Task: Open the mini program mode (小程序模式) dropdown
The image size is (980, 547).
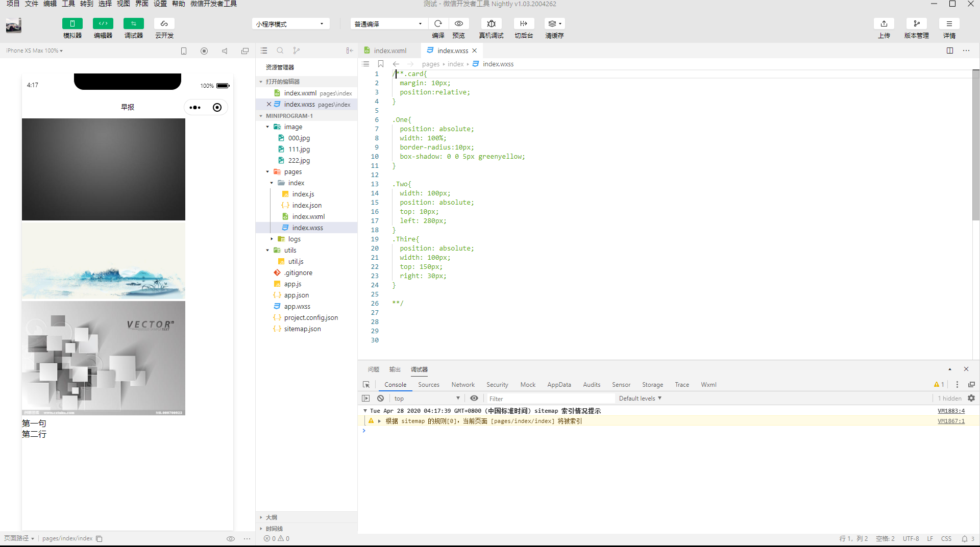Action: pos(290,24)
